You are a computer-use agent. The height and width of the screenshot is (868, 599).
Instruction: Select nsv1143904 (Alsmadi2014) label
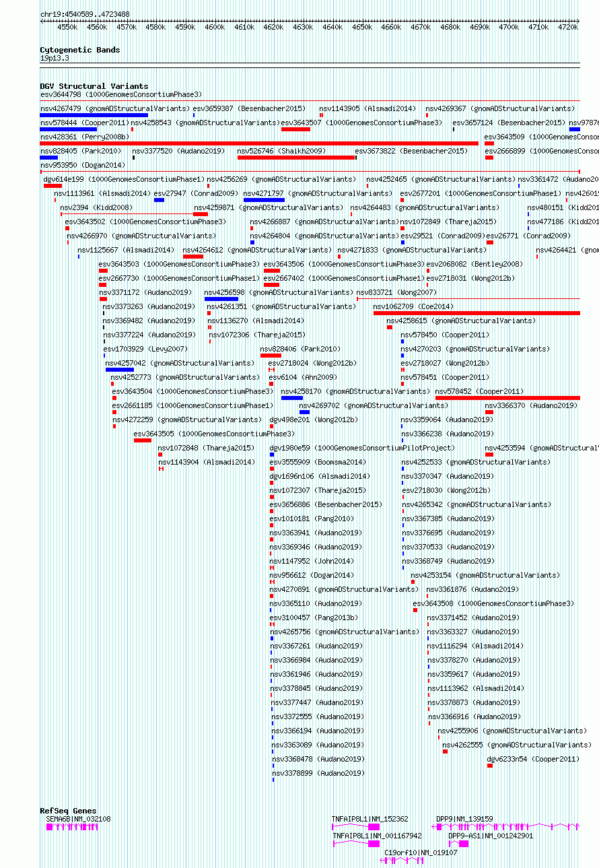pos(207,462)
